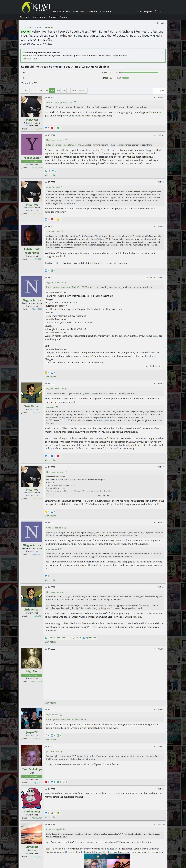
Task: Open the YouTube link in post #15,951
Action: point(66,719)
